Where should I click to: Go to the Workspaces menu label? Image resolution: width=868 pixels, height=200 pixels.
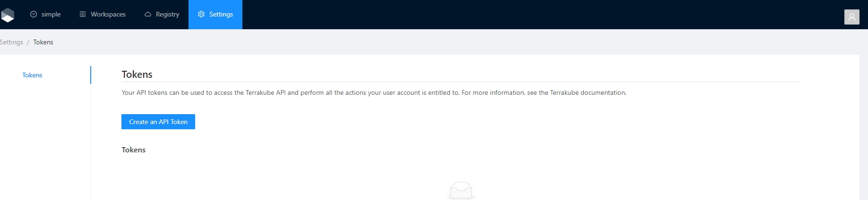108,15
